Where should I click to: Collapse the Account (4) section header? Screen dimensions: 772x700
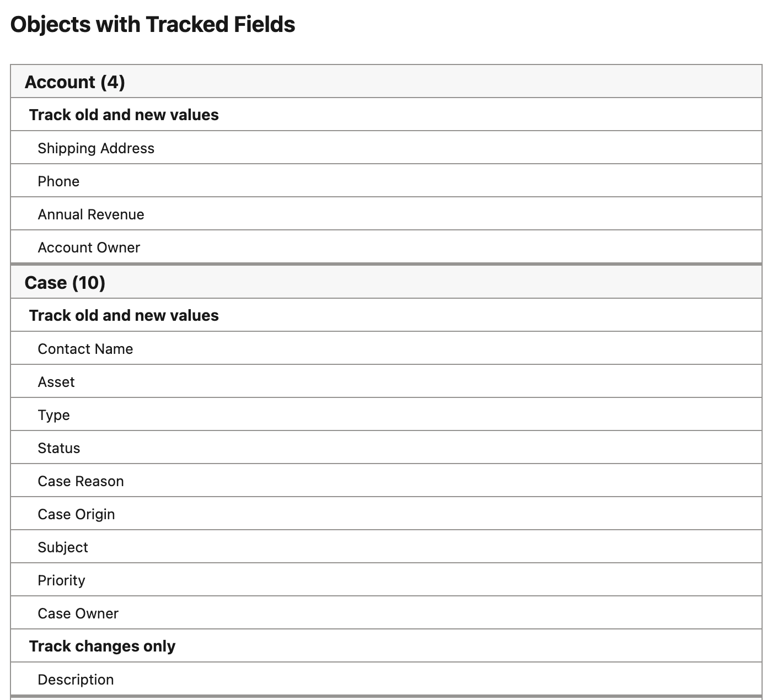point(75,82)
